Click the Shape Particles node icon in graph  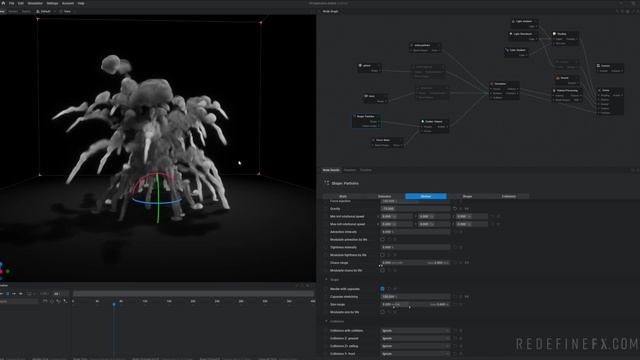coord(354,116)
